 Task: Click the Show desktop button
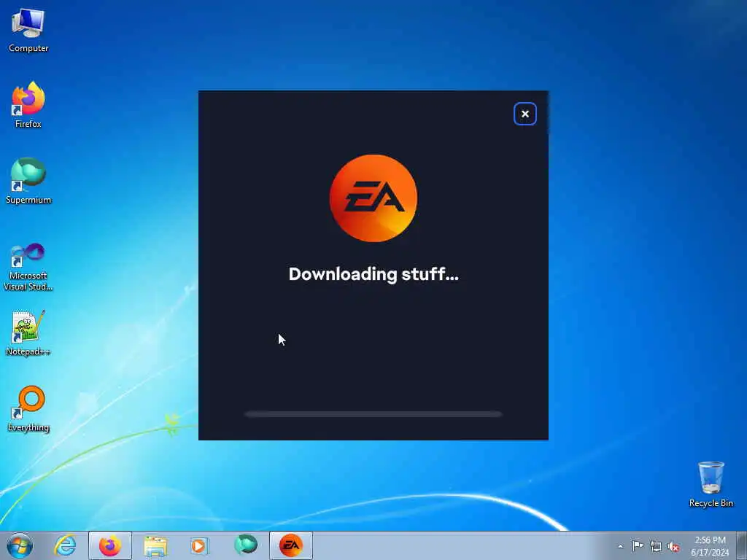(x=742, y=545)
